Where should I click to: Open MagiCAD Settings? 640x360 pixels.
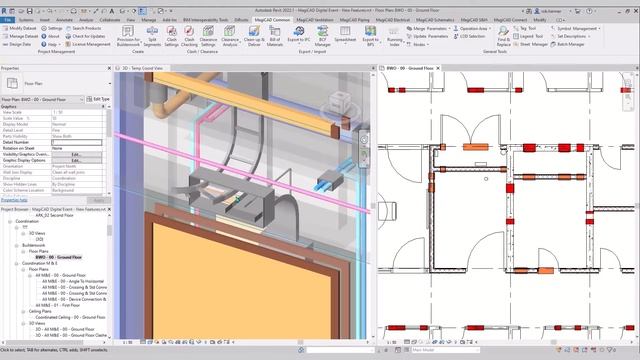pyautogui.click(x=51, y=28)
